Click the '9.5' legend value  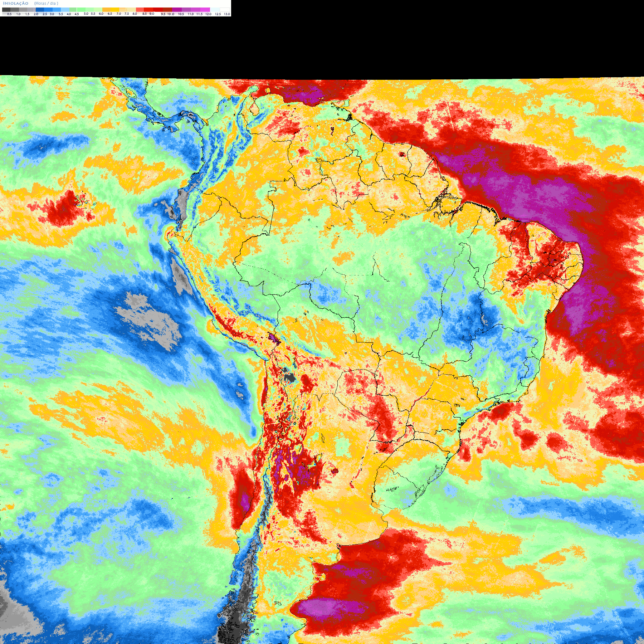coord(163,14)
